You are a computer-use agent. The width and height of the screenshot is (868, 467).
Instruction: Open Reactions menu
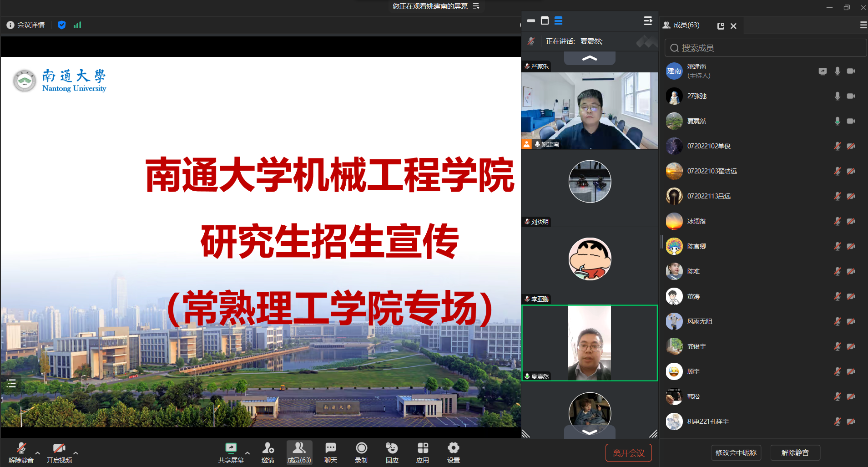(392, 452)
